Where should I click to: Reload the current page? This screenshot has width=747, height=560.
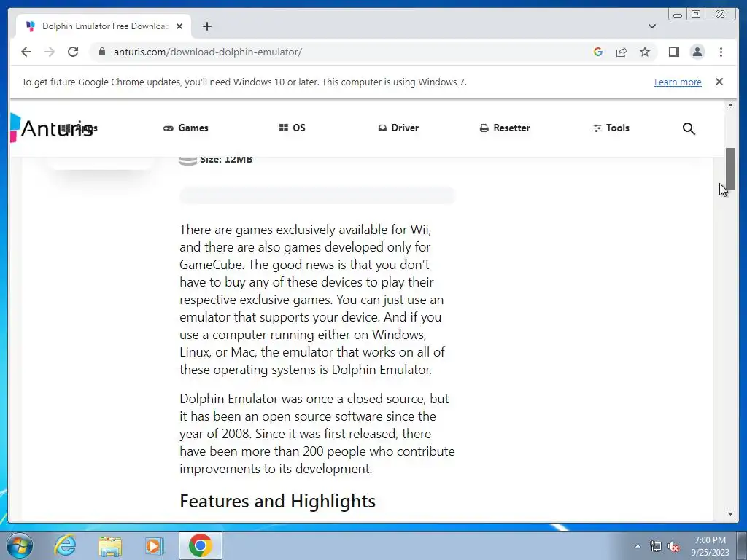pos(73,52)
